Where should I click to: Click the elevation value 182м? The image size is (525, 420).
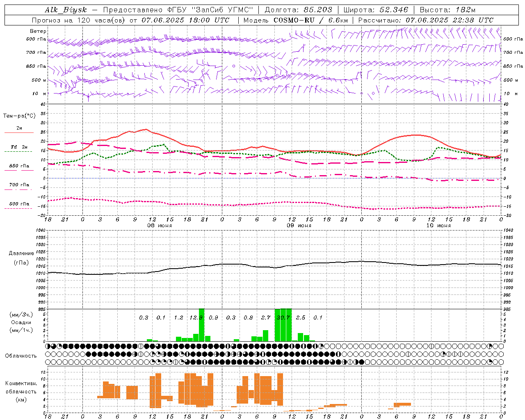[x=466, y=10]
